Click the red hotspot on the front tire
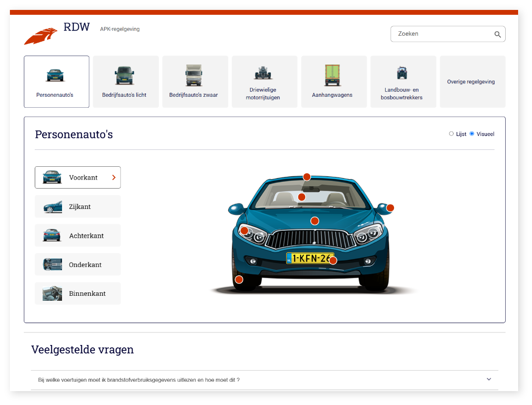The image size is (532, 405). pos(239,279)
